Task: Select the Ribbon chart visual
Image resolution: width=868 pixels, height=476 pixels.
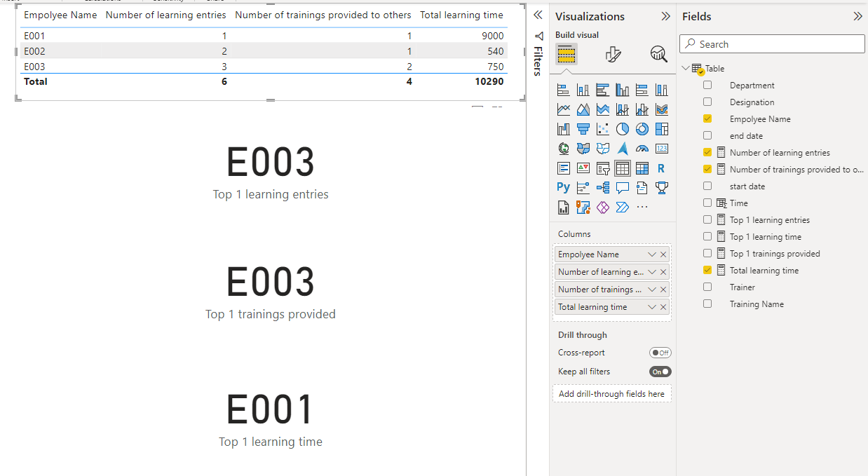Action: [x=661, y=109]
